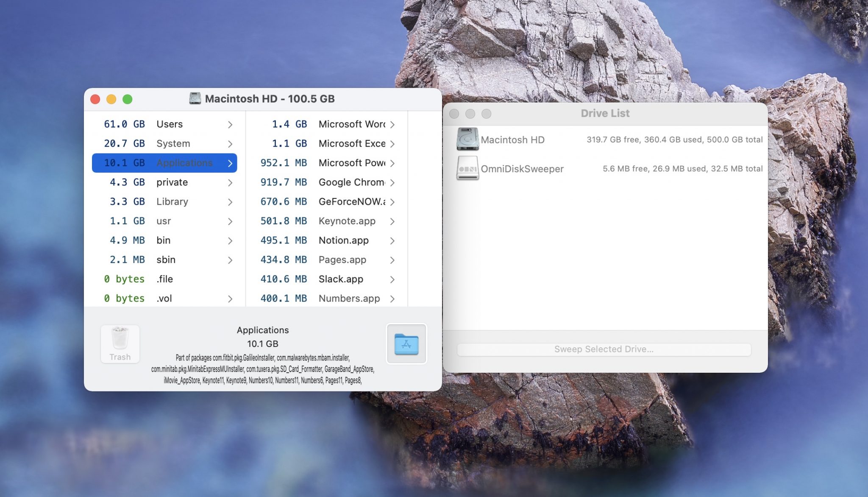The height and width of the screenshot is (497, 868).
Task: Expand the Applications row chevron
Action: point(230,163)
